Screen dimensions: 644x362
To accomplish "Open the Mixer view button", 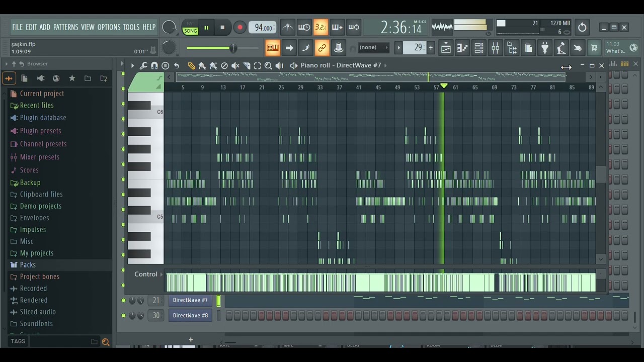I will [x=496, y=48].
